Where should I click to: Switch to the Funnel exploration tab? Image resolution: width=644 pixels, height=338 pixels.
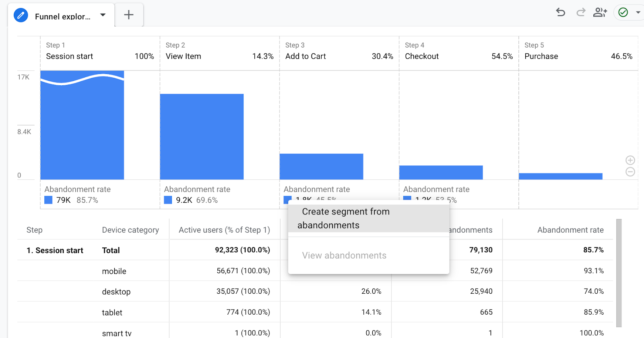click(x=63, y=16)
